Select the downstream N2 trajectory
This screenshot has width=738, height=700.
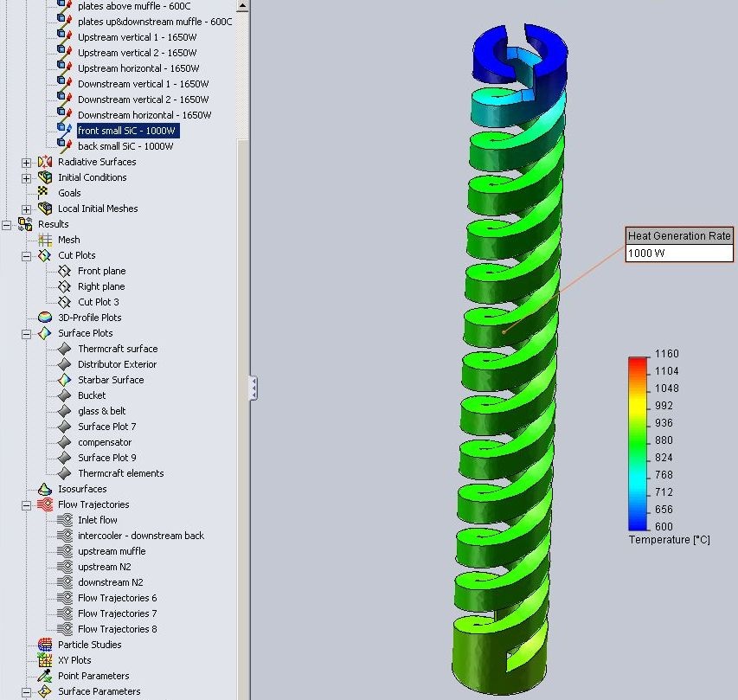[x=111, y=582]
